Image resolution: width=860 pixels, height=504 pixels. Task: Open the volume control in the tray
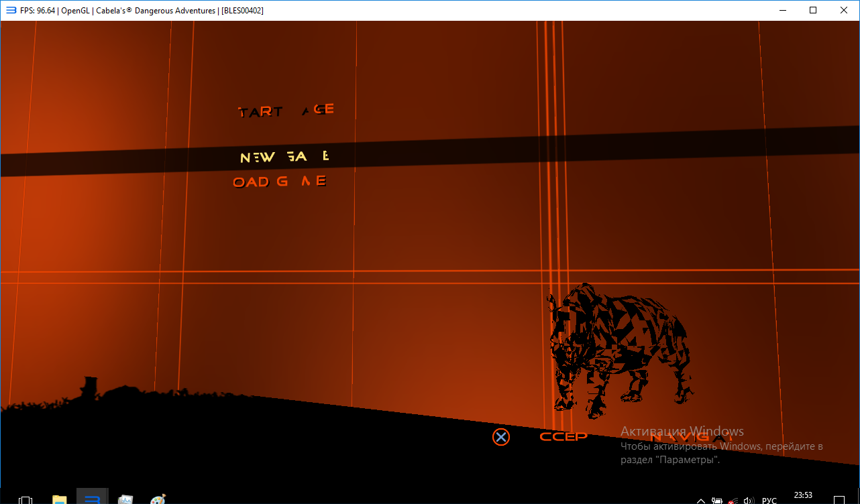click(749, 501)
